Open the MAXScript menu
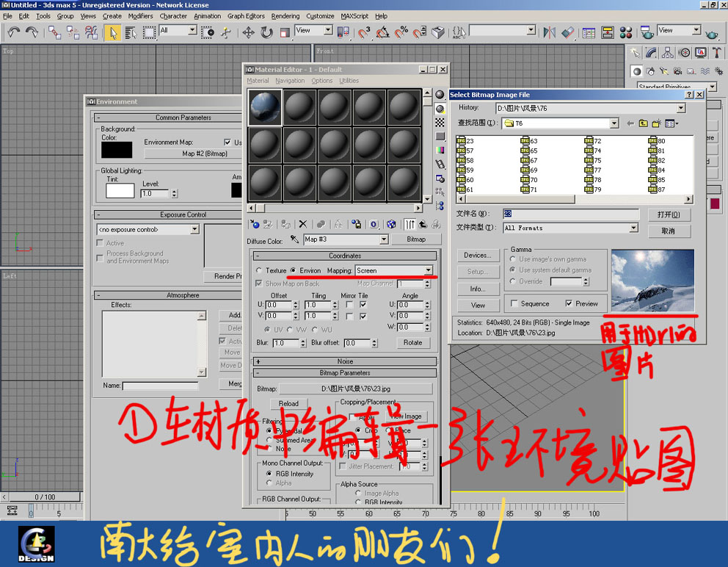 pyautogui.click(x=354, y=16)
